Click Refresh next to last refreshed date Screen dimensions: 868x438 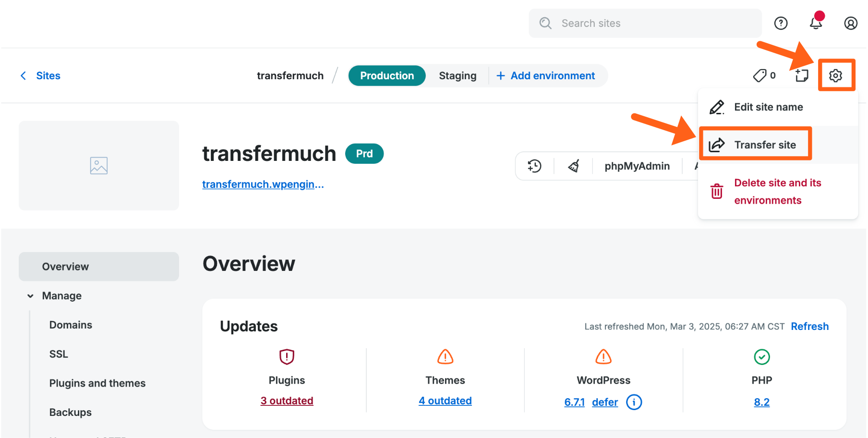809,326
